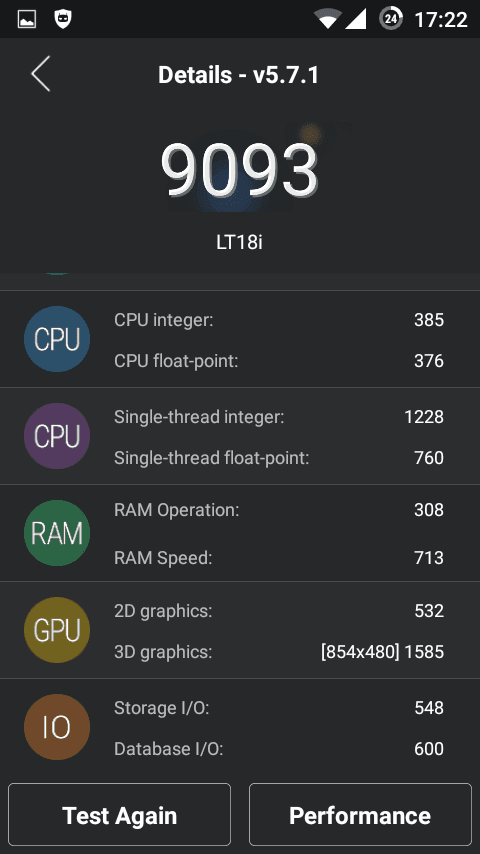480x854 pixels.
Task: Tap the green RAM icon
Action: tap(57, 533)
